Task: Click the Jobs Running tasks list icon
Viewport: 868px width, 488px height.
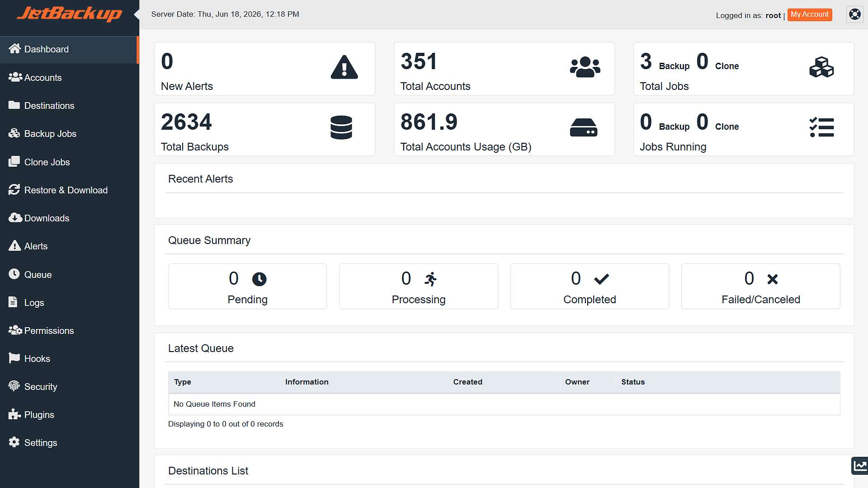Action: point(821,127)
